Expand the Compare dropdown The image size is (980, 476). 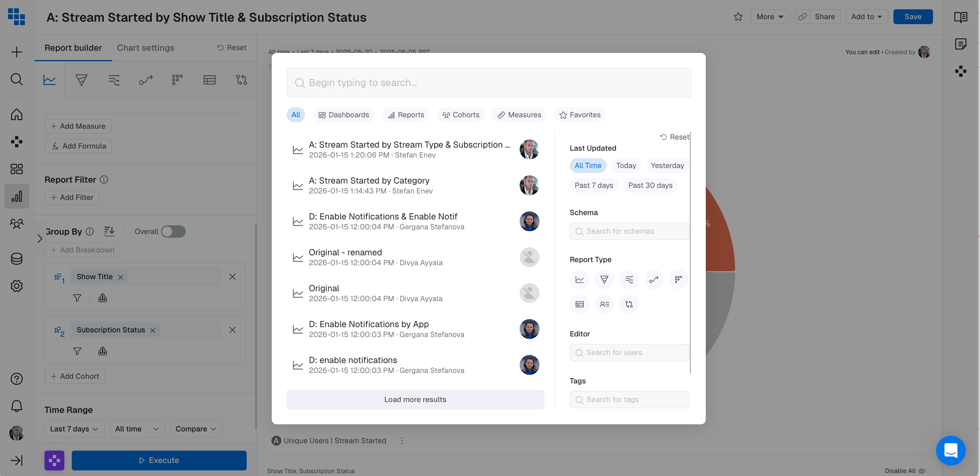(196, 429)
